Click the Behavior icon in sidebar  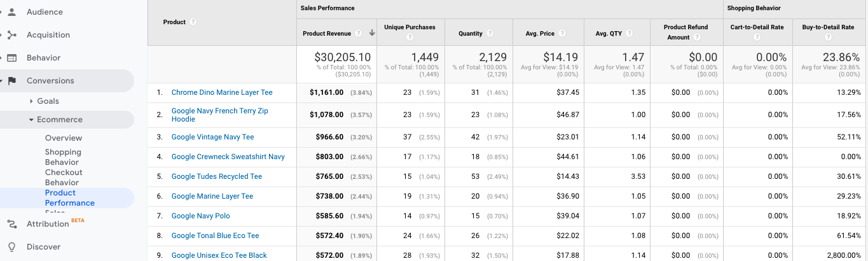point(12,58)
